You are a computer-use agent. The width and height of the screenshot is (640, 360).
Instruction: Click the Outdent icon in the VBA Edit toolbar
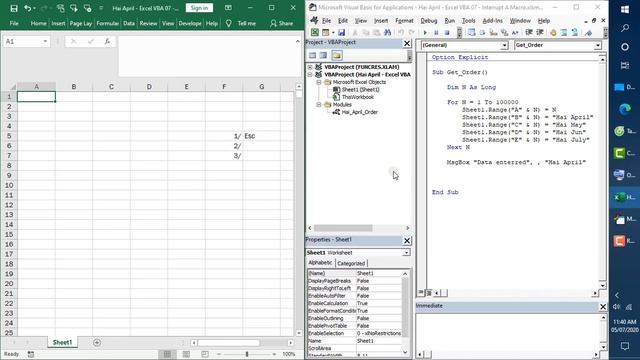click(540, 32)
